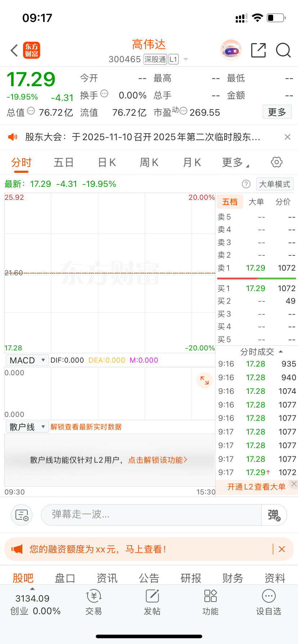Tap the 融资额度 megaphone icon
This screenshot has width=298, height=644.
17,549
